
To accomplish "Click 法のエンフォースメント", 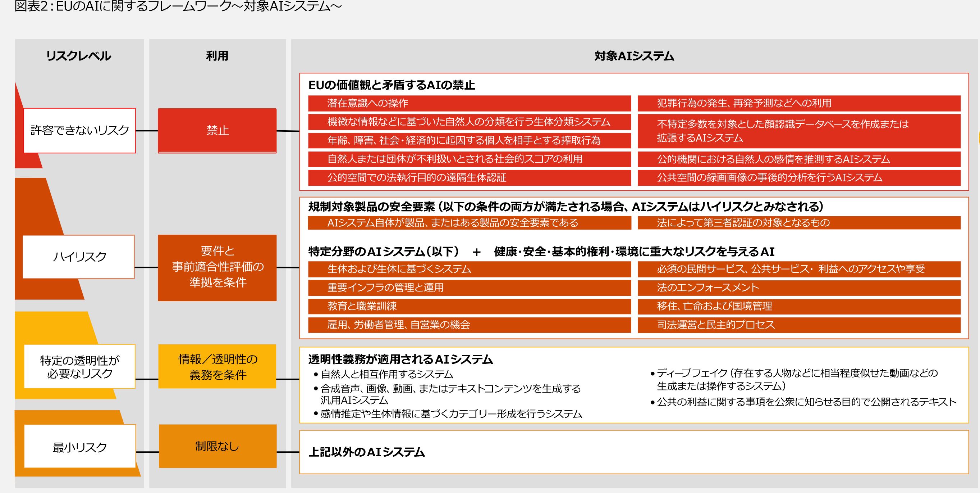I will tap(799, 288).
